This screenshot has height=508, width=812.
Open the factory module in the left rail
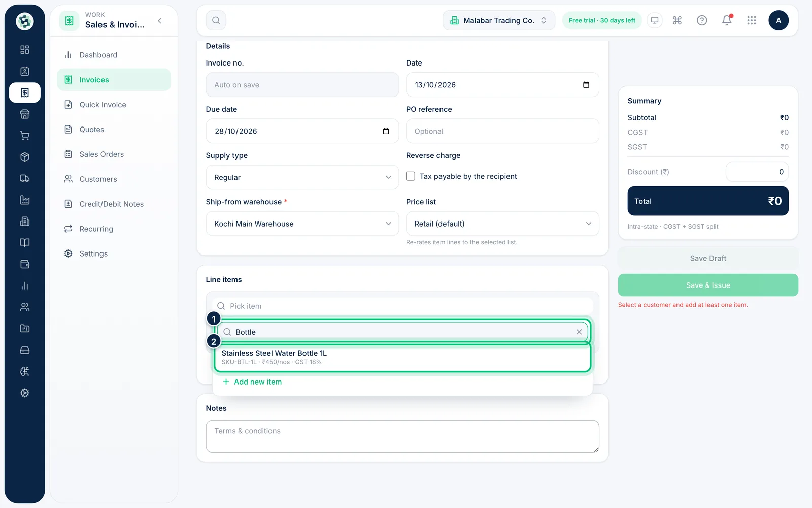[24, 200]
